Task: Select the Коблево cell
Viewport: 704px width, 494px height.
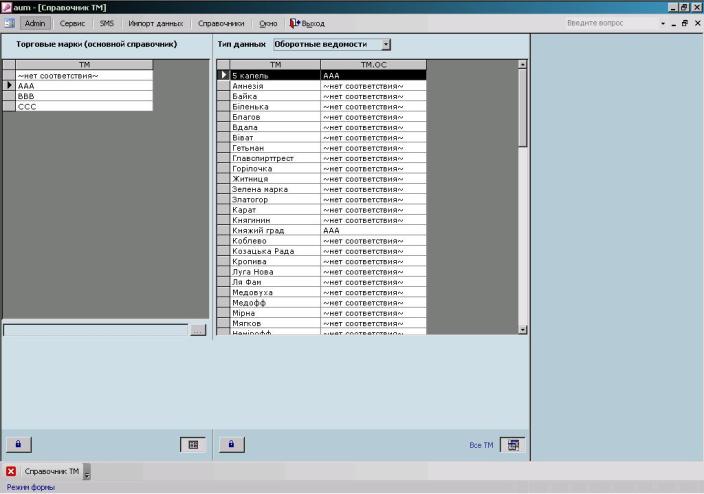Action: [275, 241]
